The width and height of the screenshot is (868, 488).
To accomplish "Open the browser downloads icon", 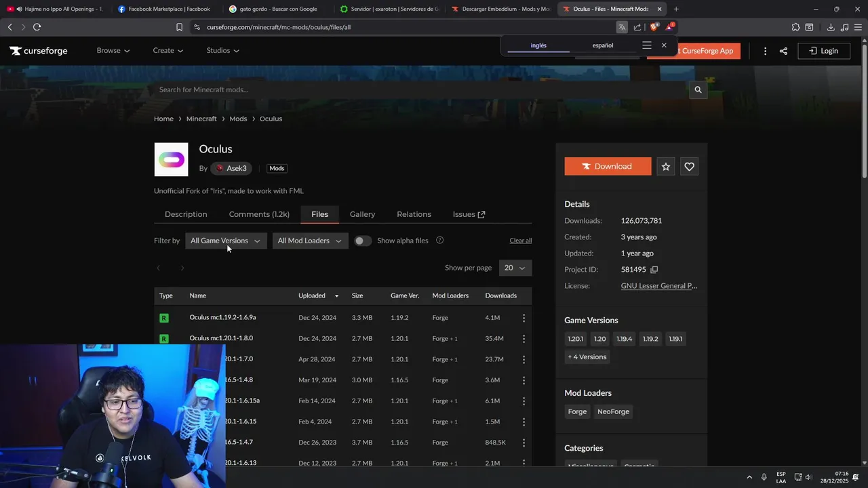I will (831, 27).
